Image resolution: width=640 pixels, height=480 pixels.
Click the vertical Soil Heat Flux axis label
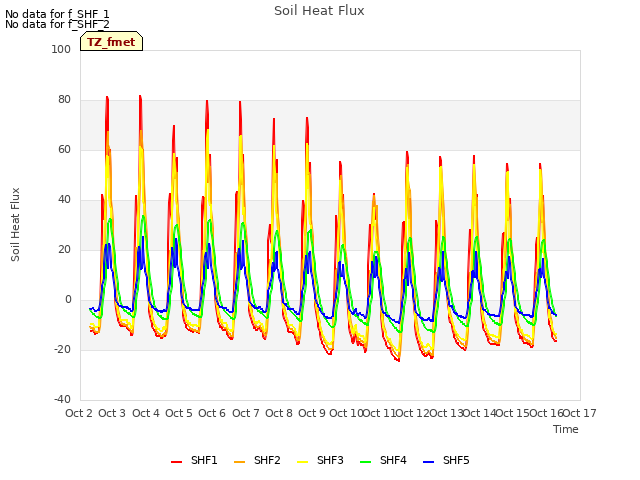[15, 224]
